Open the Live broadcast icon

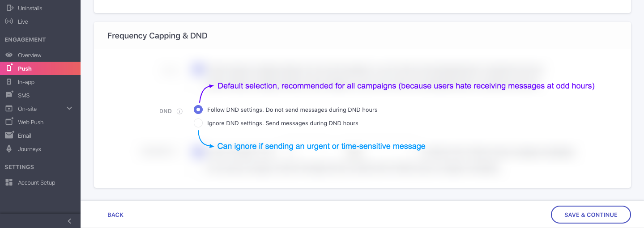point(9,21)
